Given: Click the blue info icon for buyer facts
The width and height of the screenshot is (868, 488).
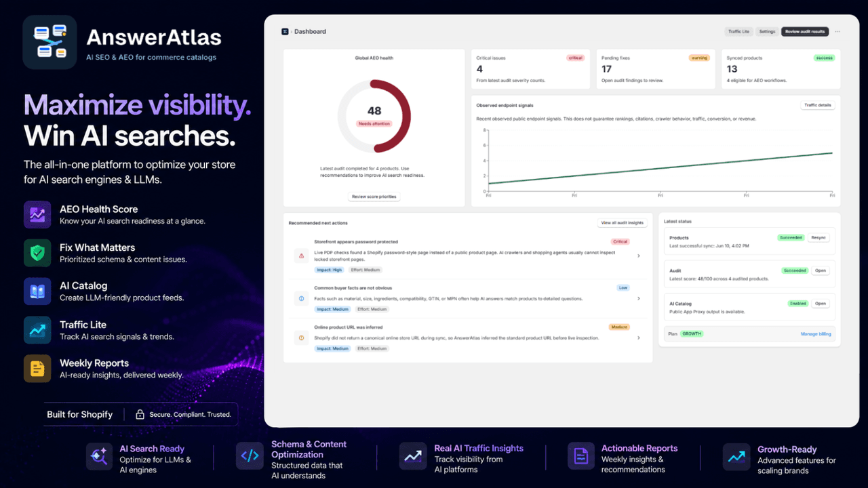Looking at the screenshot, I should [301, 298].
